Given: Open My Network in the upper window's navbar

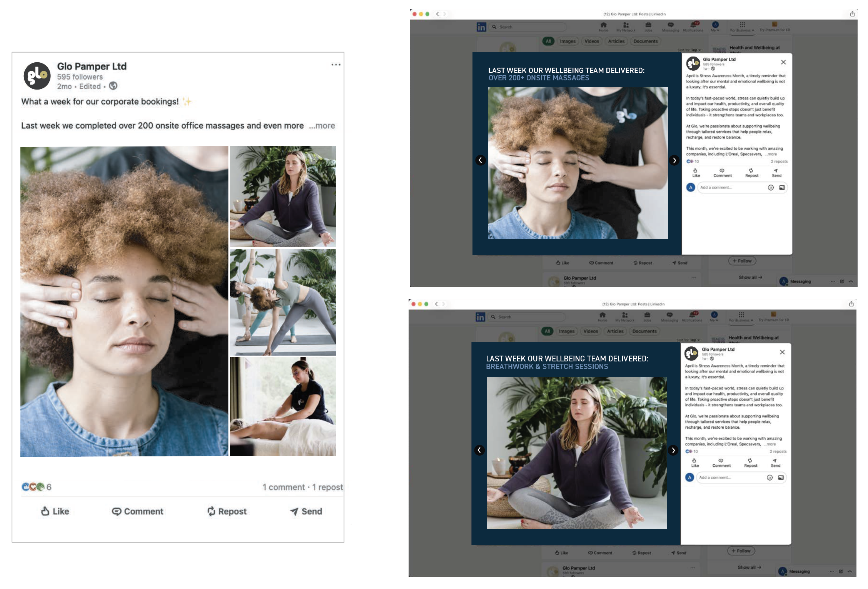Looking at the screenshot, I should coord(626,27).
